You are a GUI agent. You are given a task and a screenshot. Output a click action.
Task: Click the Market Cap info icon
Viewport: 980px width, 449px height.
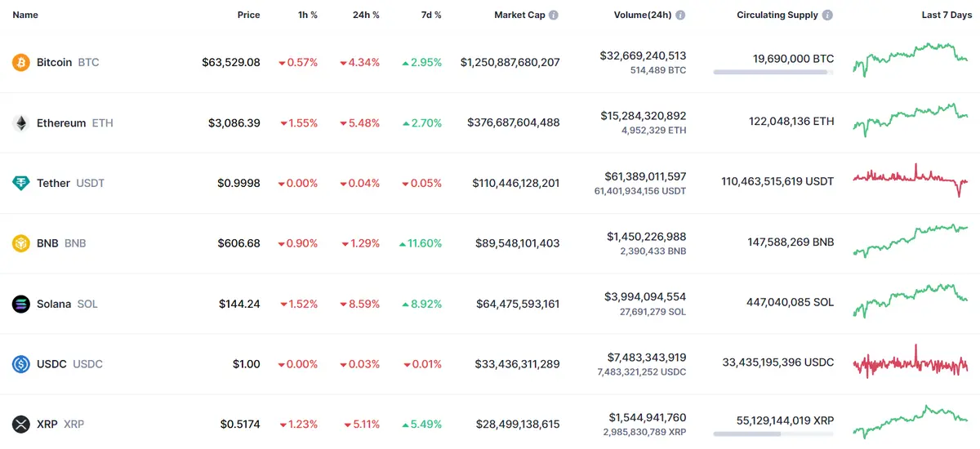click(x=554, y=15)
